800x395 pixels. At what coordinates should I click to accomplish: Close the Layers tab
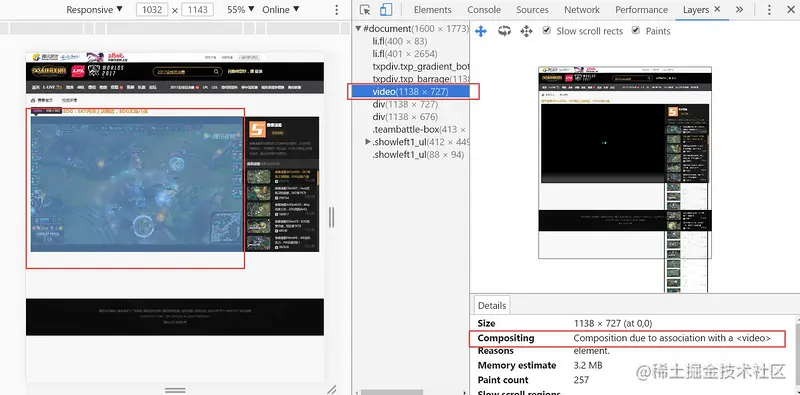tap(717, 9)
